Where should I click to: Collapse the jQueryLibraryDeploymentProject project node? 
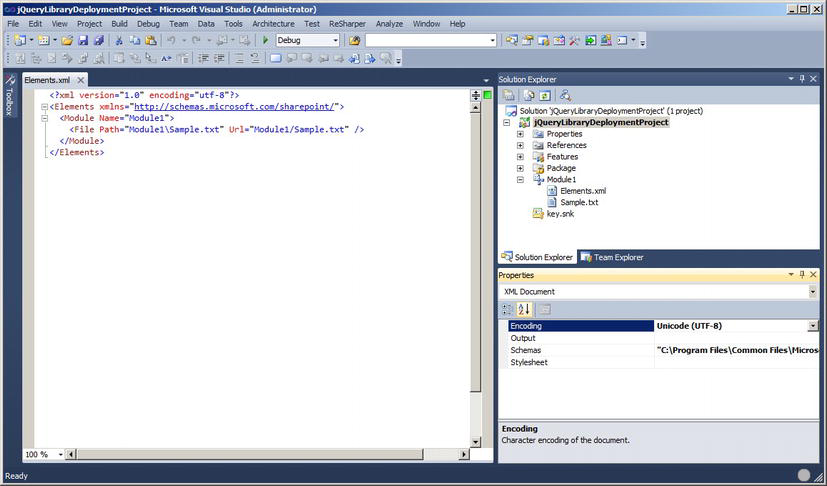(506, 122)
